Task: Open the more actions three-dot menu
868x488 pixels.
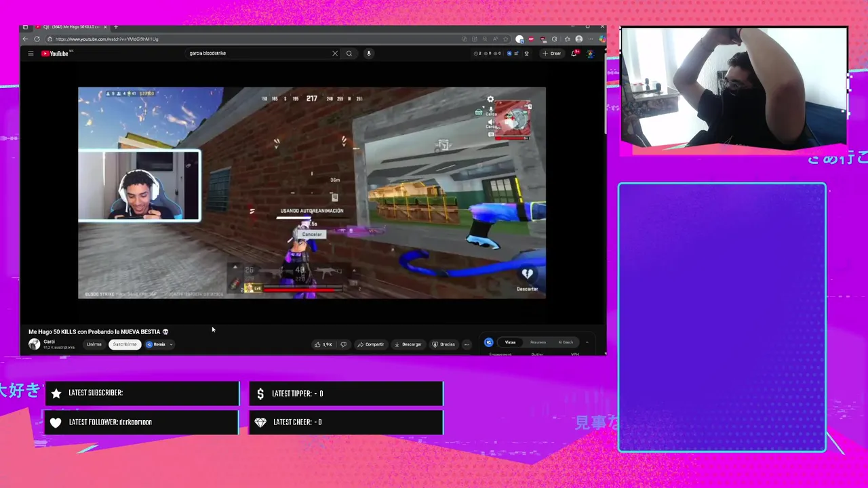Action: [x=467, y=344]
